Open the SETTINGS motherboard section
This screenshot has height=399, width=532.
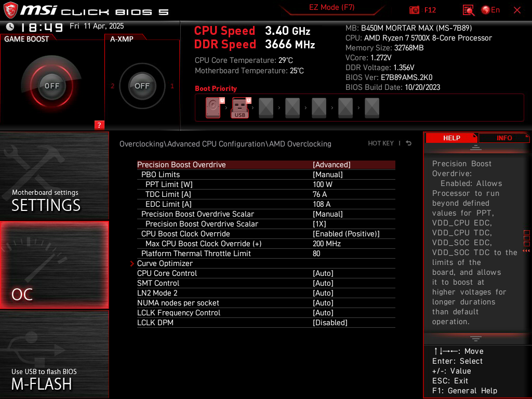(x=54, y=176)
